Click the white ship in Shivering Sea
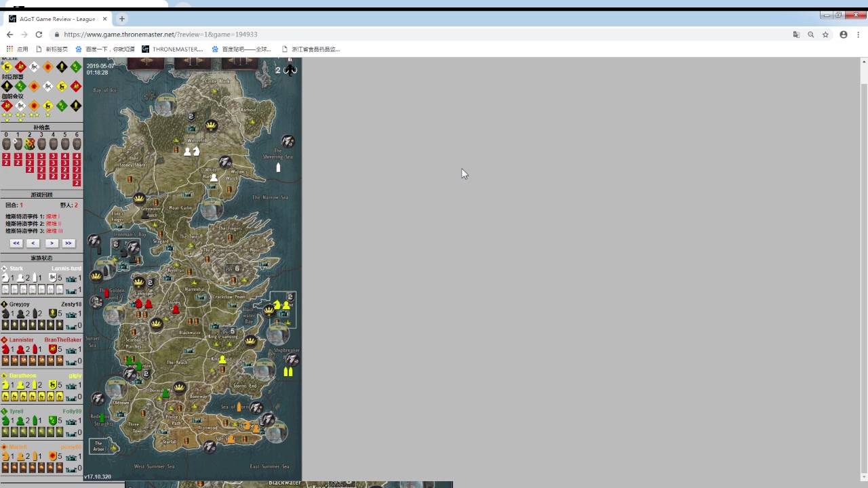The width and height of the screenshot is (868, 488). click(278, 167)
